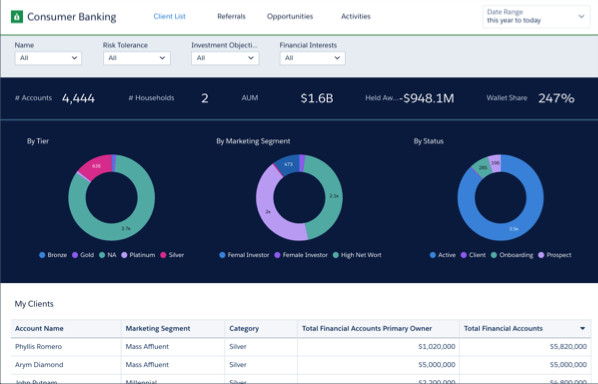Viewport: 598px width, 384px height.
Task: Click the Account Name column header
Action: (x=66, y=328)
